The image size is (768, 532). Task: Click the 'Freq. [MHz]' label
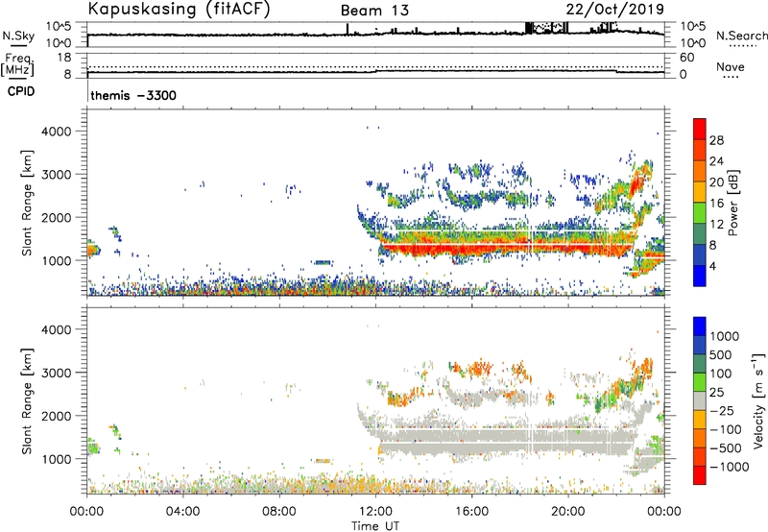pos(17,65)
